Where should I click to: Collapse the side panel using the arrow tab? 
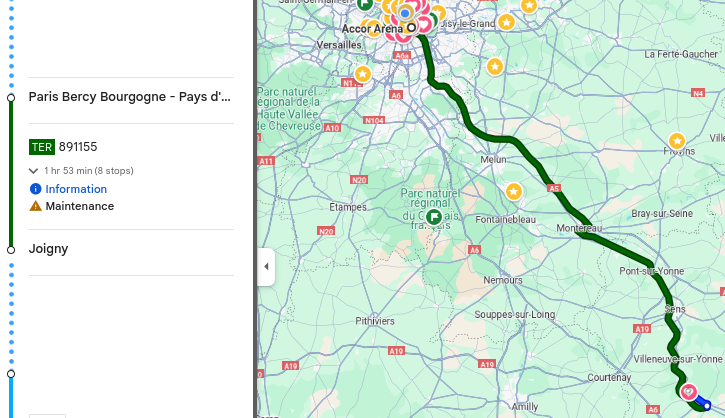pyautogui.click(x=266, y=267)
